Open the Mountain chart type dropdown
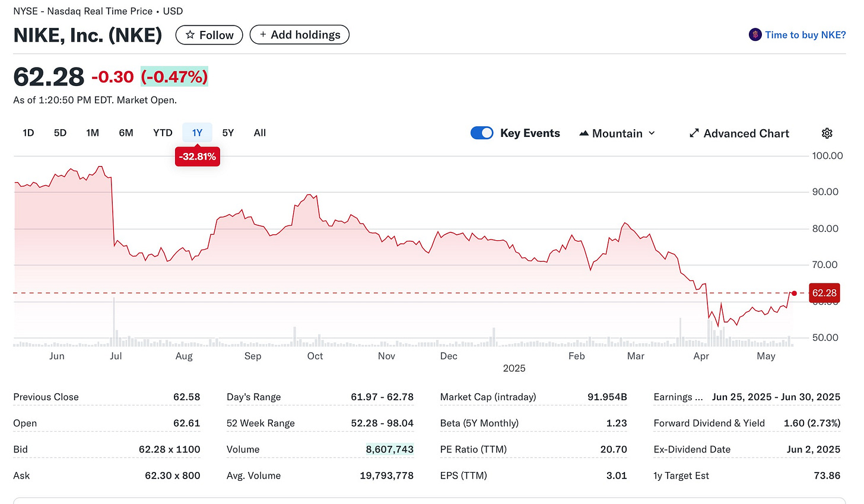864x504 pixels. coord(617,133)
